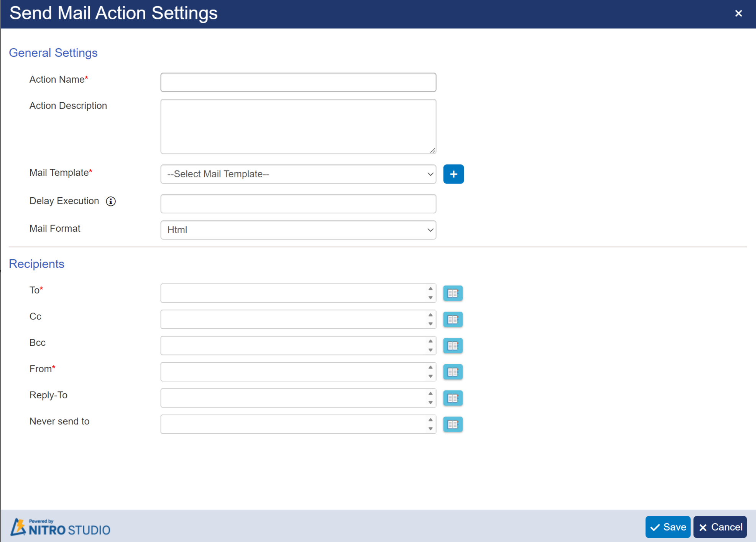Open the Mail Format dropdown showing Html

click(298, 230)
